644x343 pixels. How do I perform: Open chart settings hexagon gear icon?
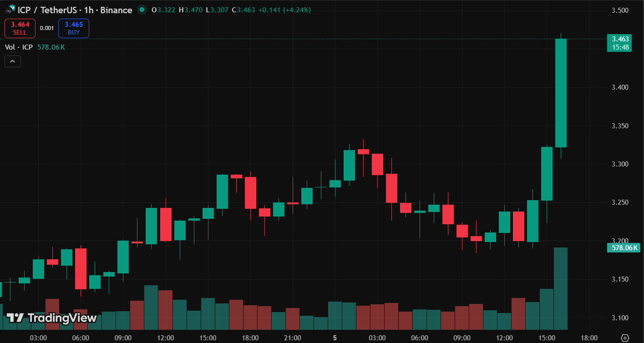tap(625, 337)
